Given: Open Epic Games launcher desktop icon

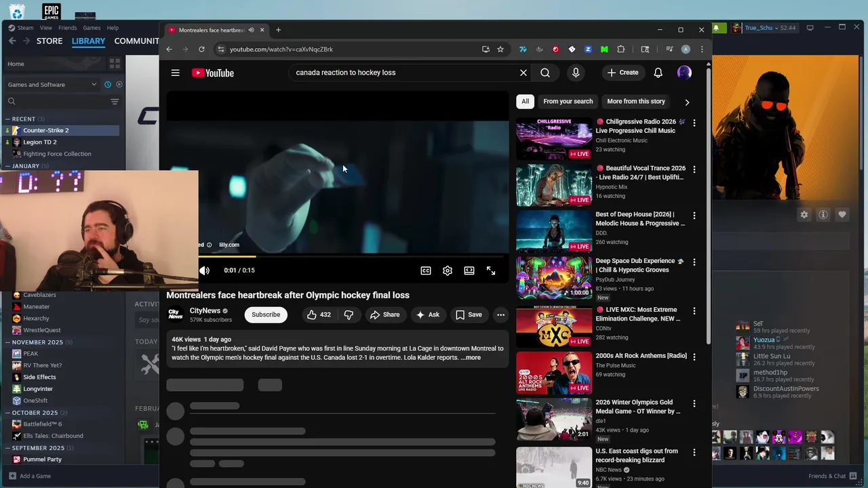Looking at the screenshot, I should (x=51, y=11).
